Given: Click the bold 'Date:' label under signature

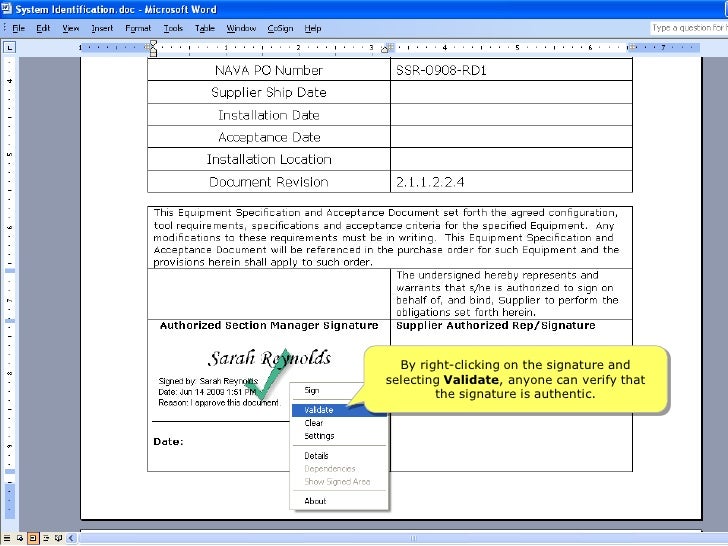Looking at the screenshot, I should pos(168,442).
